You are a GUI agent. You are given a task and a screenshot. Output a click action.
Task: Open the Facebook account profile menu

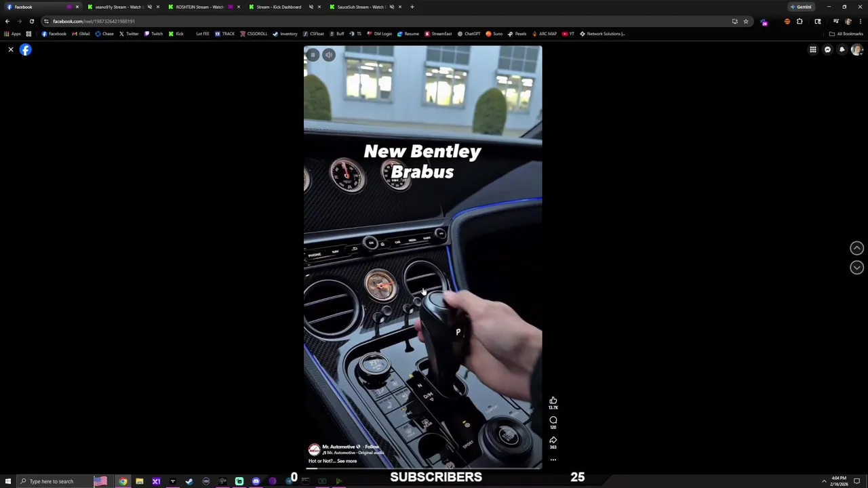coord(856,49)
